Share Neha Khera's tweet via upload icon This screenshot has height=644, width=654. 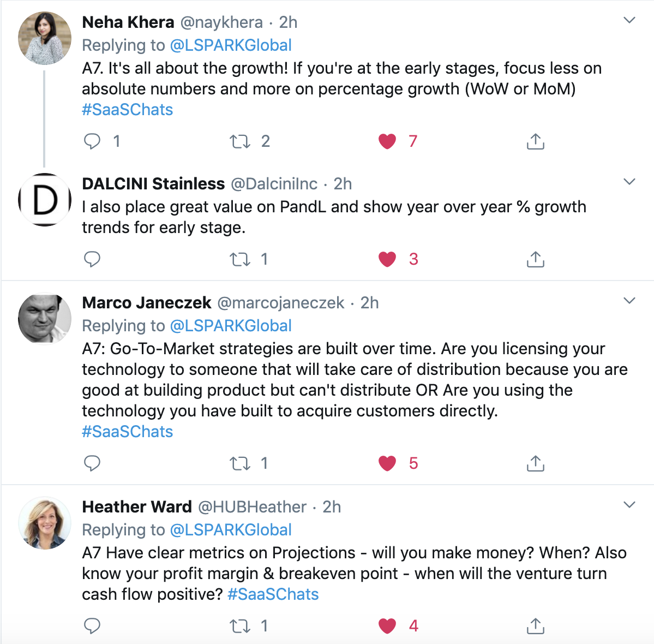tap(536, 141)
